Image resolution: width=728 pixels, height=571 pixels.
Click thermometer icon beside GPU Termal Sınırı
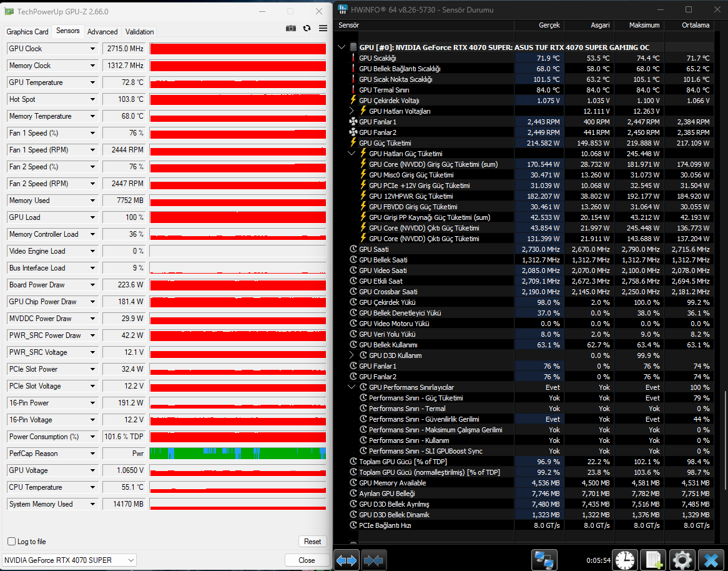(x=353, y=90)
